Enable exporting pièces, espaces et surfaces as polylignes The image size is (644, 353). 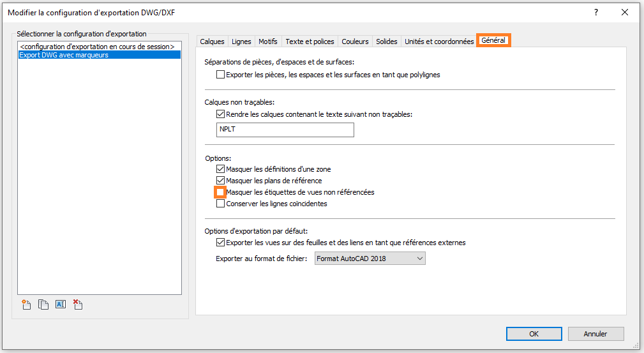point(221,75)
